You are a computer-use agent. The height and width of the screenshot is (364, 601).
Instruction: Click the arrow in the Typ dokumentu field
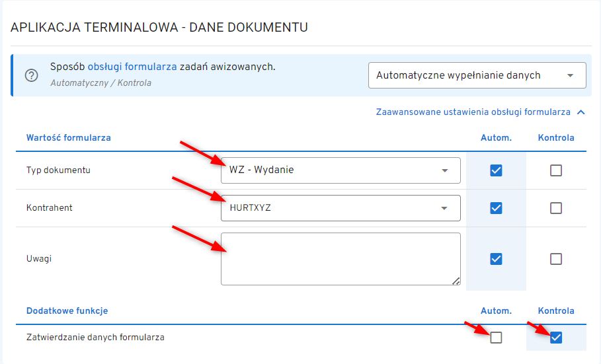click(444, 170)
